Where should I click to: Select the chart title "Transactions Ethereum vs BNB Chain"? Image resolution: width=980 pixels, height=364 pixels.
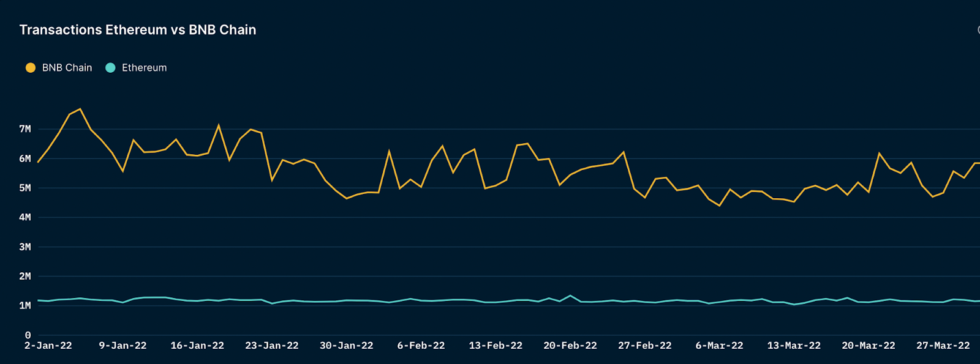click(x=138, y=30)
